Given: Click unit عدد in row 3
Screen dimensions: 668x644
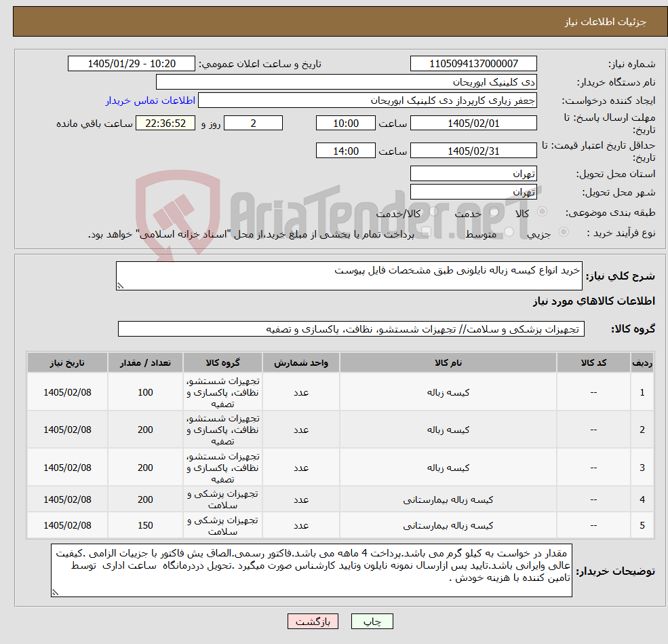Looking at the screenshot, I should (301, 468).
